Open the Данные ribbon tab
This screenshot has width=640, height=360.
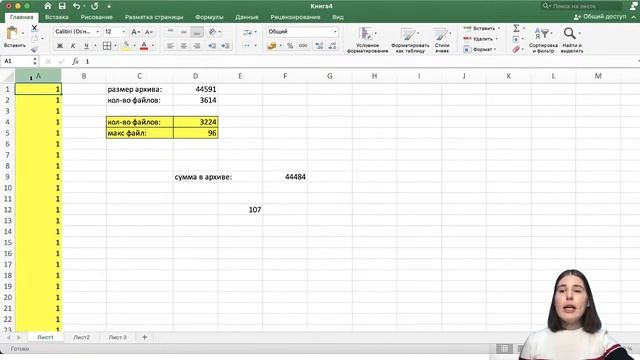(247, 17)
